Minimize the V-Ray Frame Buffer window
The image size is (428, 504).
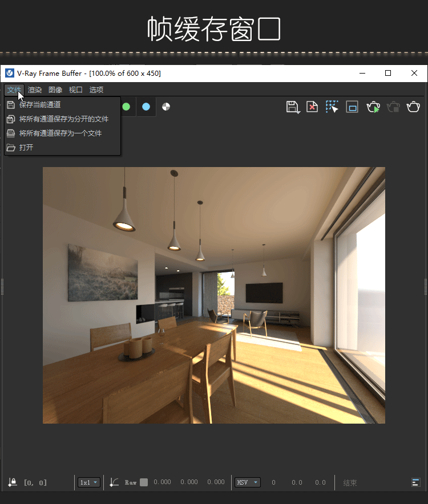[x=362, y=74]
